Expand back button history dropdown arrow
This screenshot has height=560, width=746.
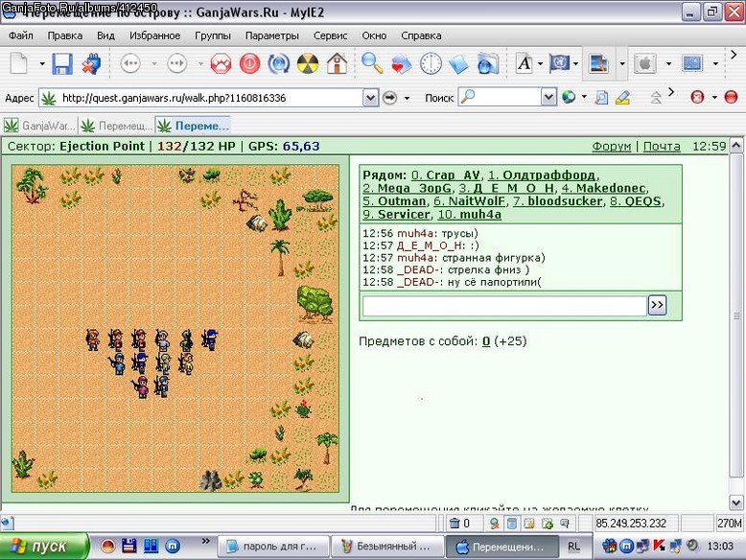tap(153, 63)
